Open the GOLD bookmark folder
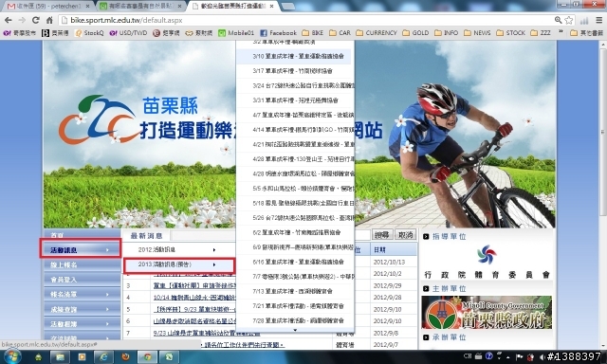Image resolution: width=607 pixels, height=364 pixels. click(415, 33)
